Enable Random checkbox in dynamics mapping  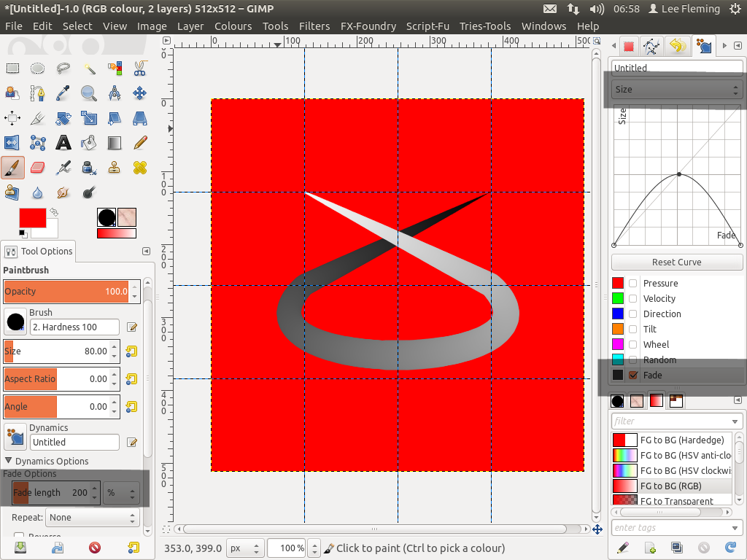tap(632, 359)
